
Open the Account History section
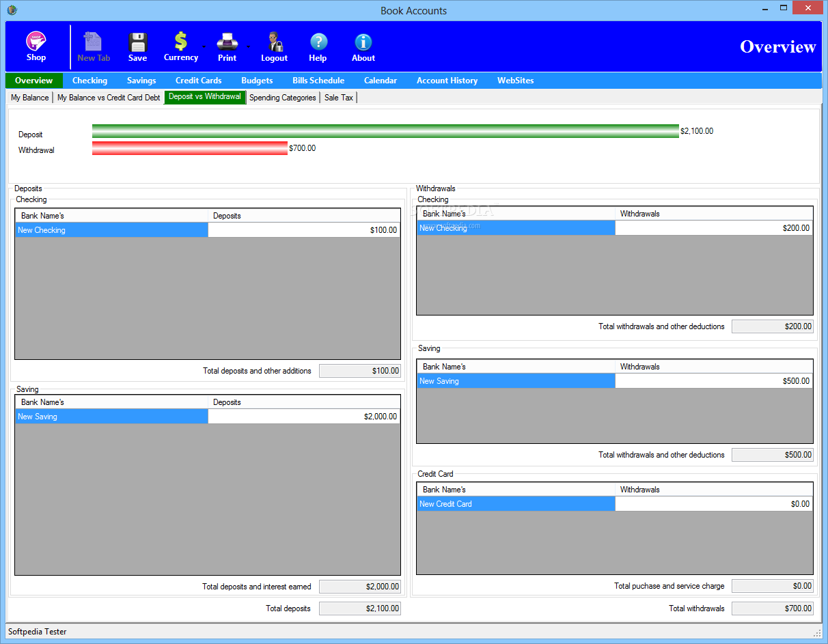pyautogui.click(x=447, y=81)
